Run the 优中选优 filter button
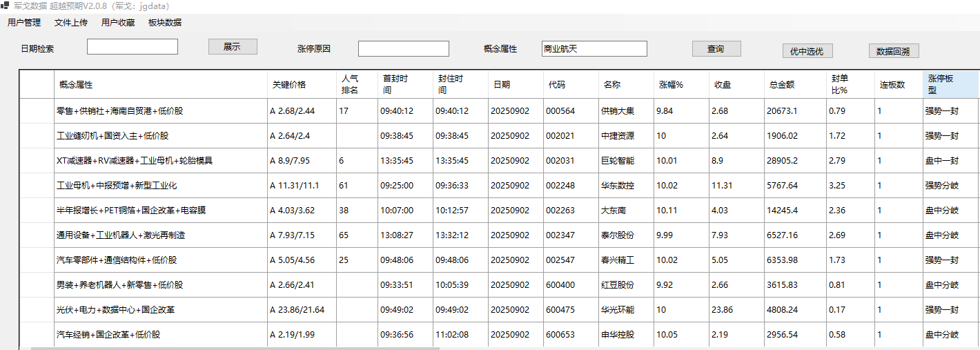980x350 pixels. click(x=807, y=51)
